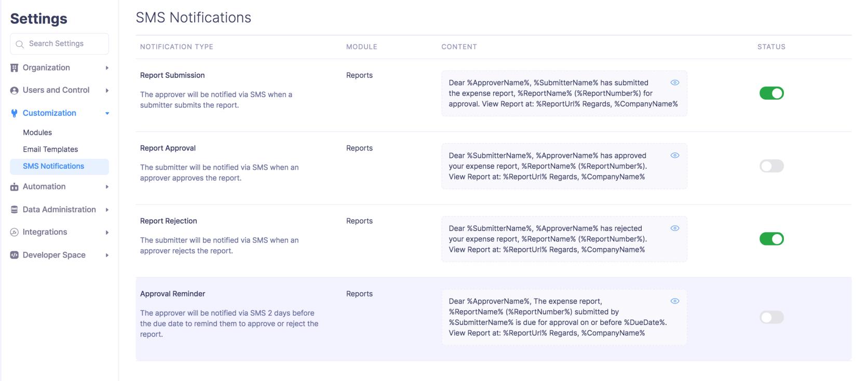868x381 pixels.
Task: Open the Email Templates submenu item
Action: coord(50,149)
